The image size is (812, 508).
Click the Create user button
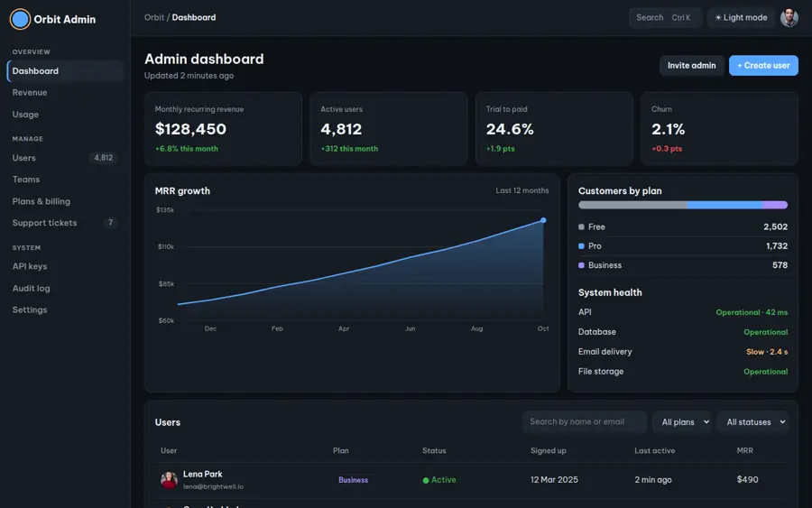point(763,65)
